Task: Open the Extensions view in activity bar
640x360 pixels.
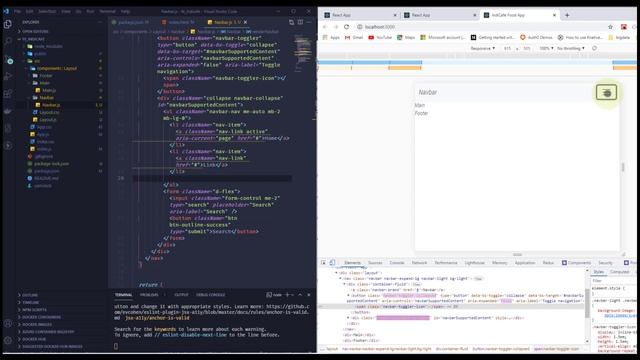Action: [x=7, y=93]
